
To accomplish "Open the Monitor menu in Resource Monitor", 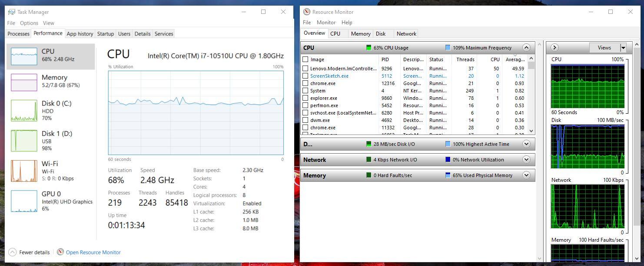I will 326,23.
